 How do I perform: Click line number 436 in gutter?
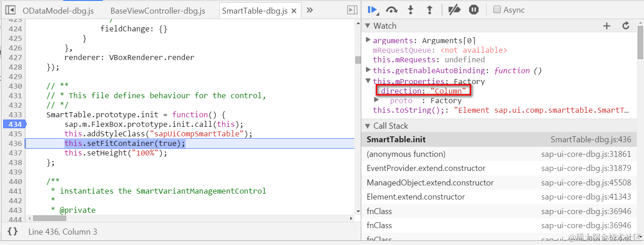click(15, 143)
